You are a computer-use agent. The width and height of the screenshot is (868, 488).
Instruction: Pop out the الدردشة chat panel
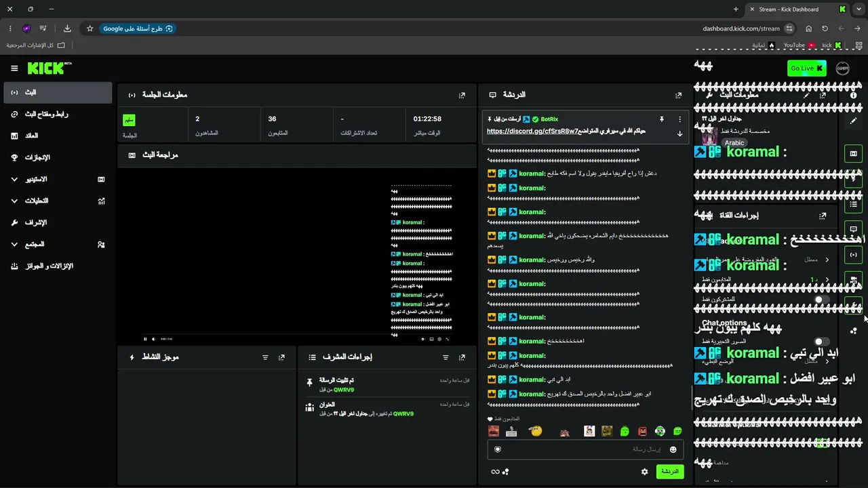click(678, 96)
